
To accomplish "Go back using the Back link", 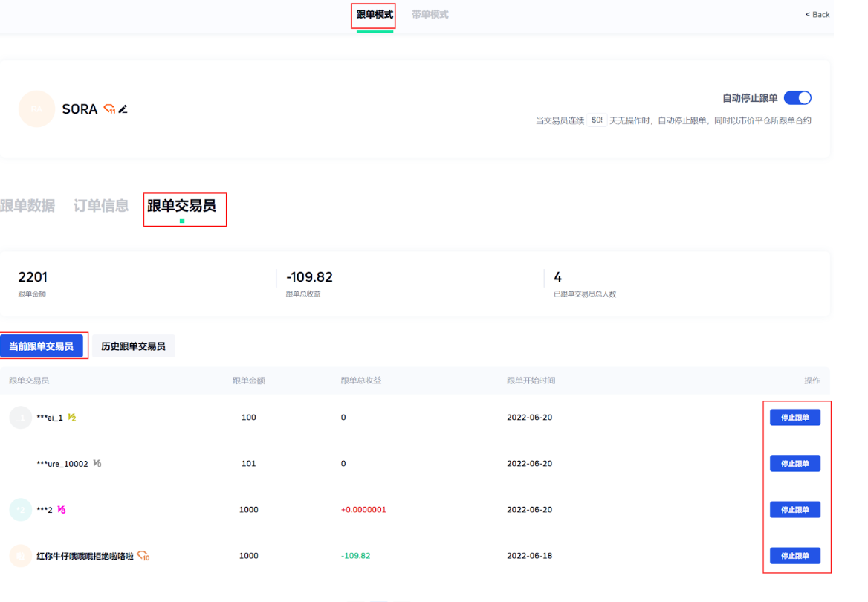I will click(x=817, y=15).
